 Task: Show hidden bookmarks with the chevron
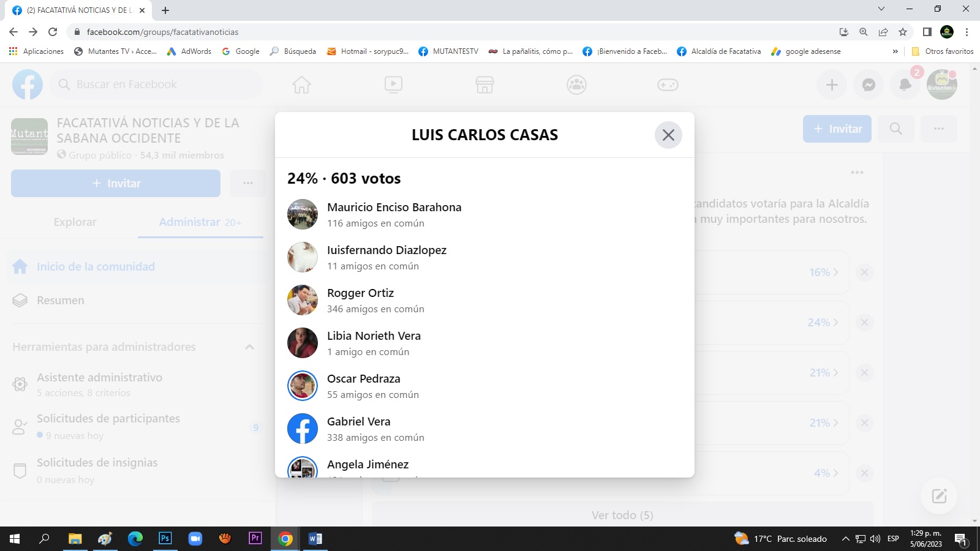pos(895,51)
